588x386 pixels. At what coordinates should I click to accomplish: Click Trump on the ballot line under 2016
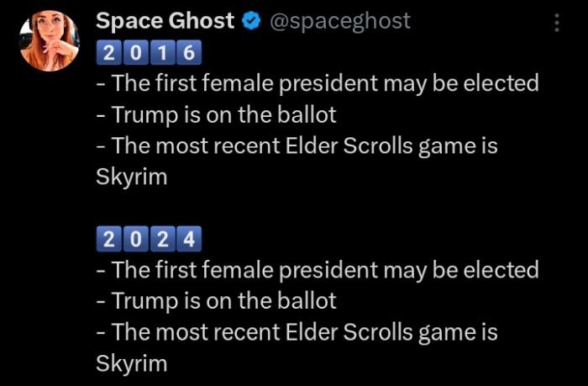[x=217, y=114]
